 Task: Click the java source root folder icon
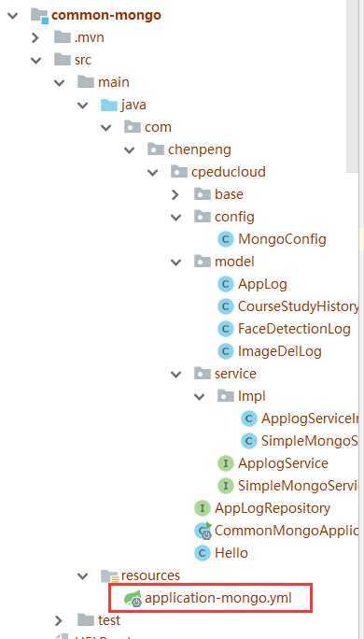pos(108,106)
